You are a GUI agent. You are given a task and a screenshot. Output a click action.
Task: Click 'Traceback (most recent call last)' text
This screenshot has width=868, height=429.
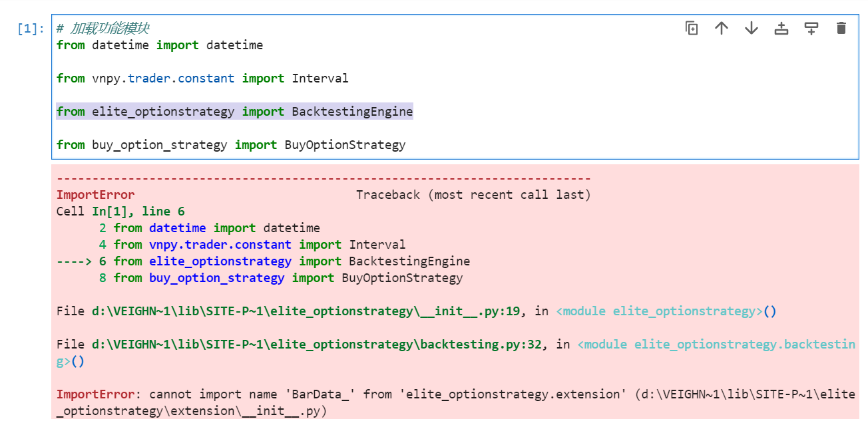pyautogui.click(x=473, y=195)
